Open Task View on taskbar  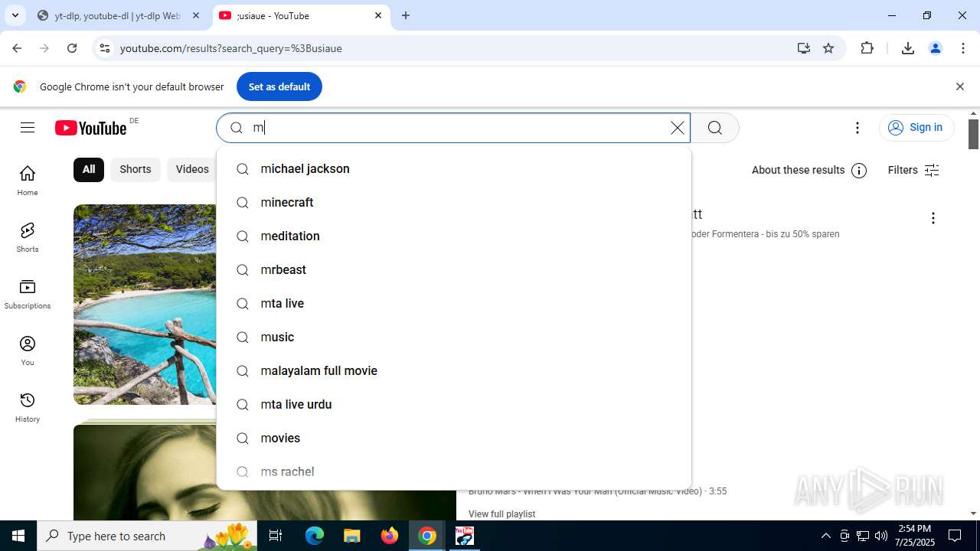click(x=276, y=536)
